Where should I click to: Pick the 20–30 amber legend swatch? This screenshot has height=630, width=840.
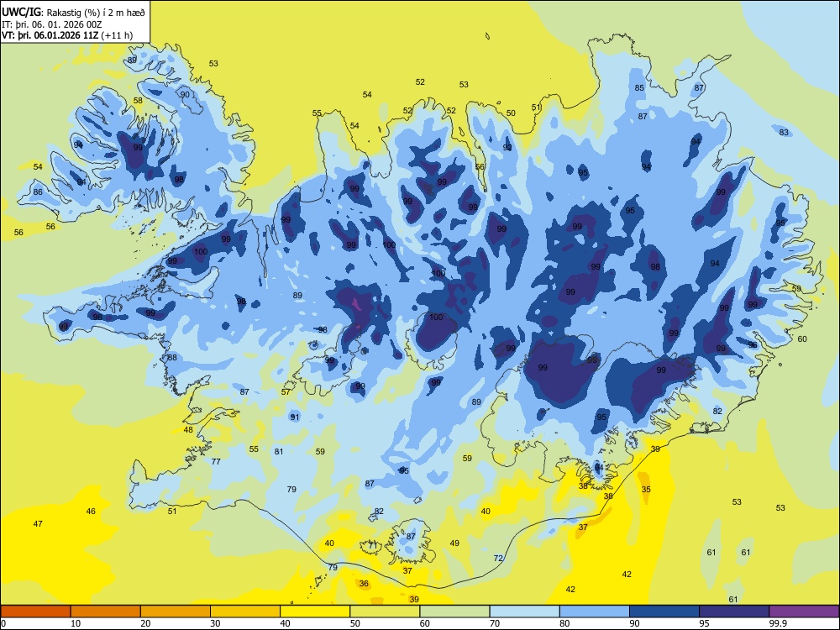pos(176,612)
